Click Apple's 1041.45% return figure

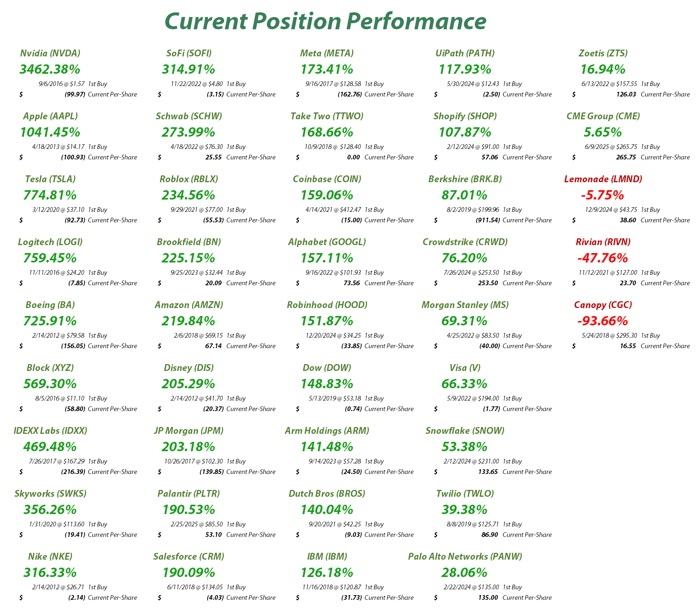click(50, 132)
